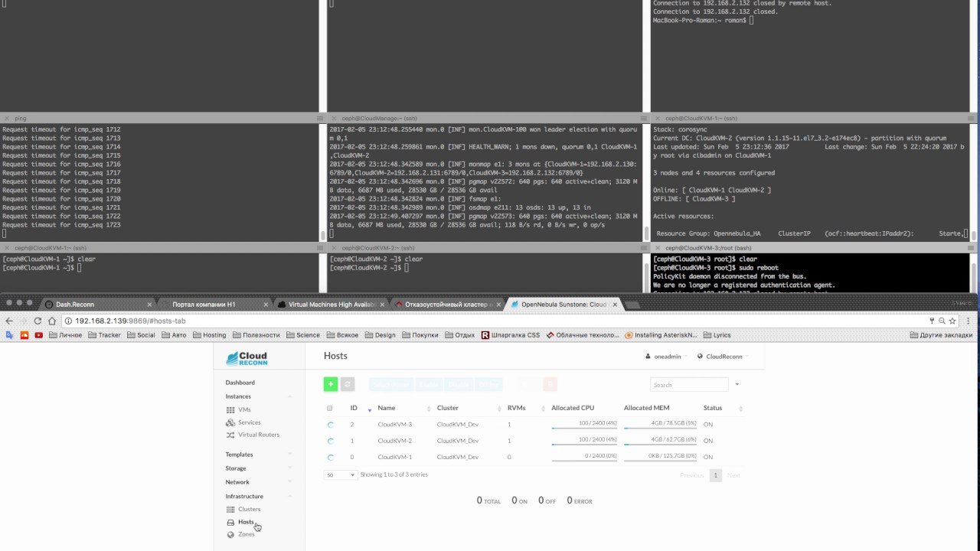Select the OpenNebula Sunstone tab

pos(565,305)
